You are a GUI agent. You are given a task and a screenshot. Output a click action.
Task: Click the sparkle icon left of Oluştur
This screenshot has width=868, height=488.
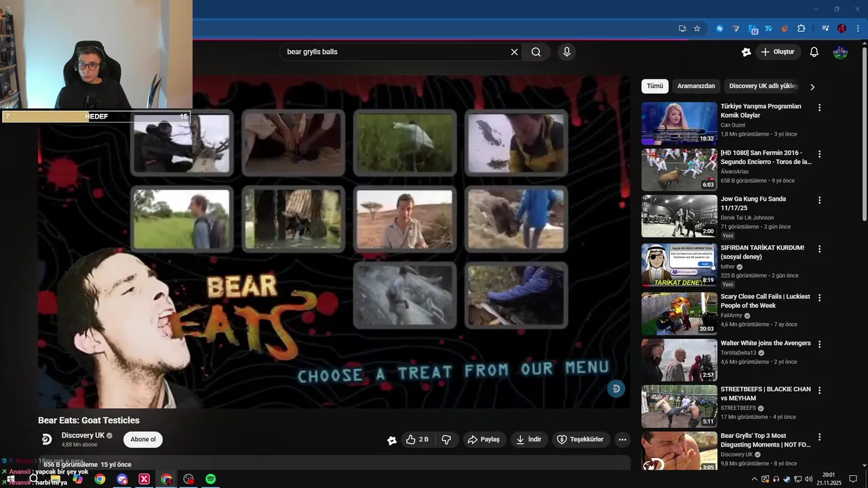[x=746, y=52]
